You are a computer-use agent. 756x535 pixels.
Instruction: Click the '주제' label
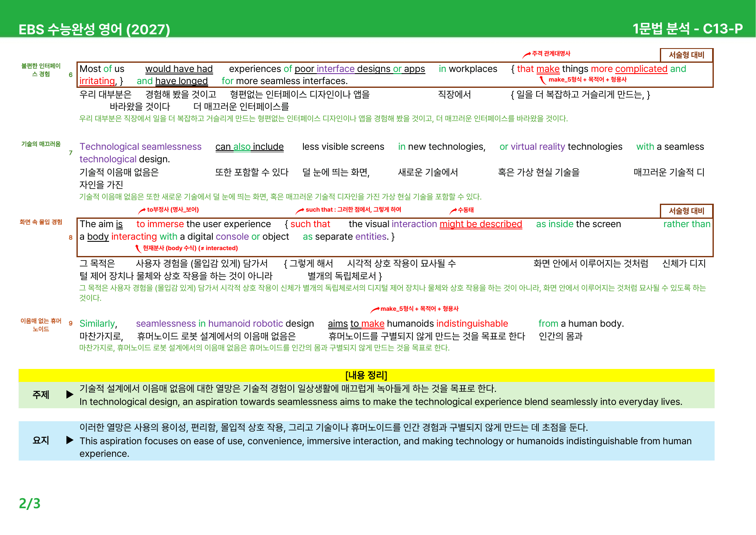[41, 395]
